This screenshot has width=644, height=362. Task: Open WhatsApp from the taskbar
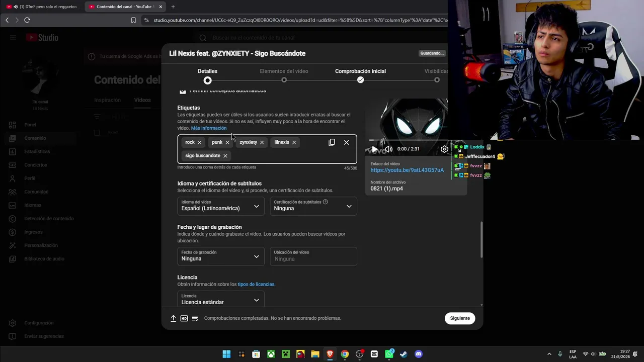pyautogui.click(x=389, y=354)
